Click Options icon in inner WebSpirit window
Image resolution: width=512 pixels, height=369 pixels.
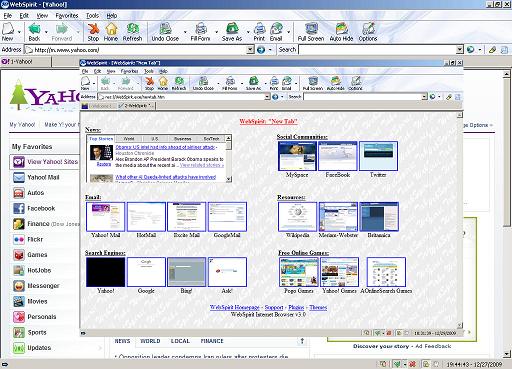[356, 83]
